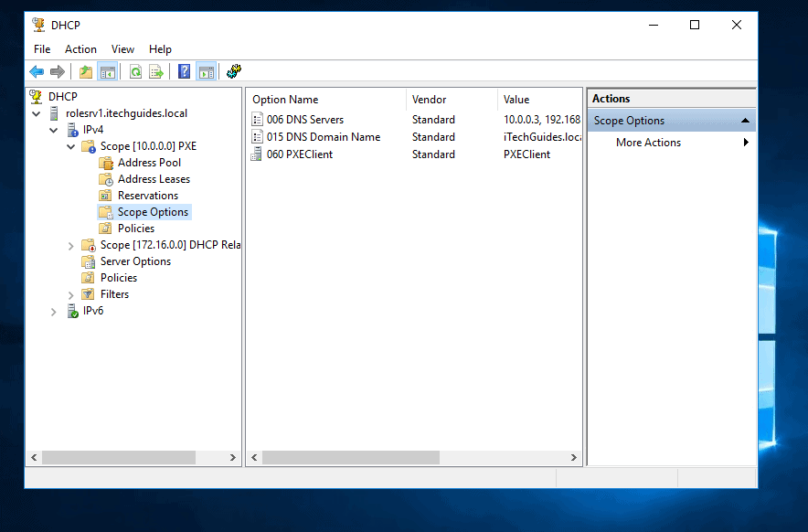Click the Export List toolbar icon
Viewport: 808px width, 532px height.
click(156, 71)
